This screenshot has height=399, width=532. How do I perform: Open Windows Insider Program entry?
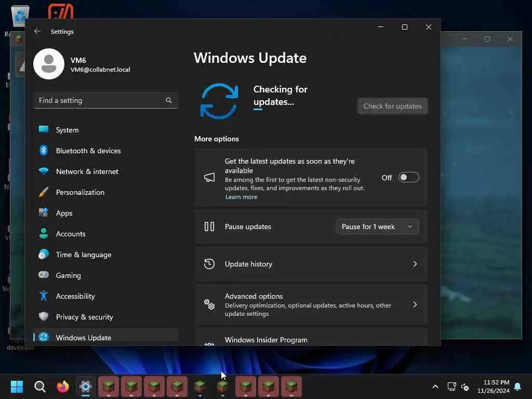point(311,337)
